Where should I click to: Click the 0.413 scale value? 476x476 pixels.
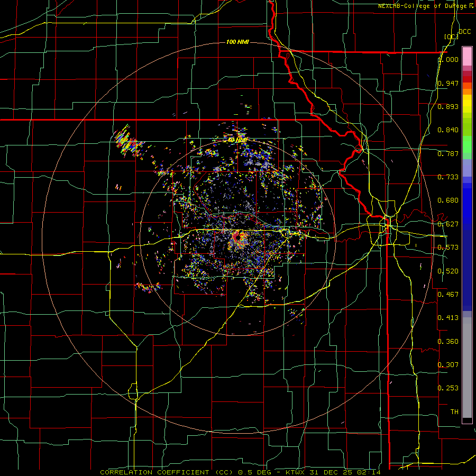pyautogui.click(x=448, y=318)
